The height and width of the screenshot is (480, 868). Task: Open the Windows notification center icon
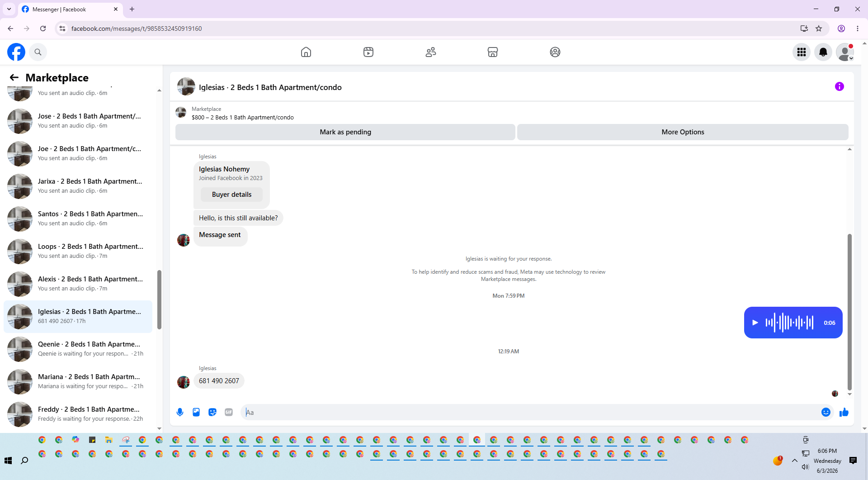tap(853, 461)
